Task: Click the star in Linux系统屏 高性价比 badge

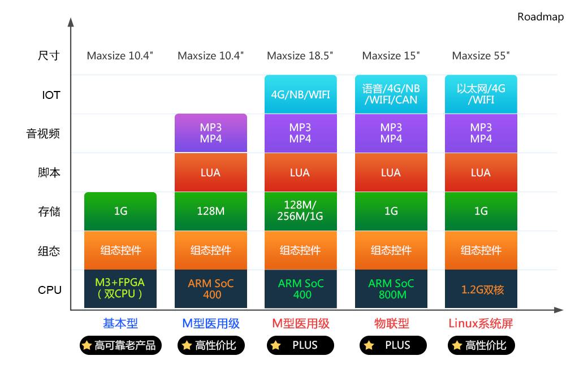Action: coord(457,345)
